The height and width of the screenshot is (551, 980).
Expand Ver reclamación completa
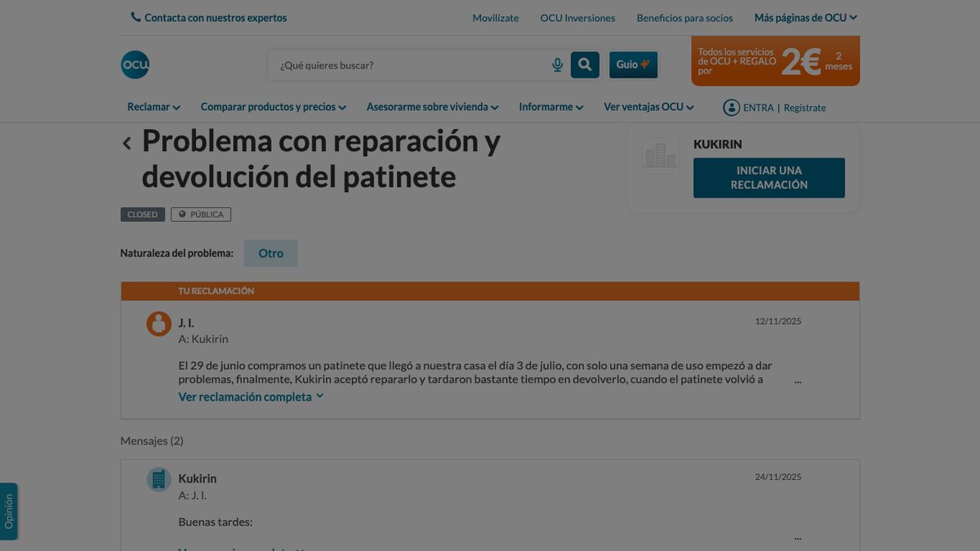point(252,397)
